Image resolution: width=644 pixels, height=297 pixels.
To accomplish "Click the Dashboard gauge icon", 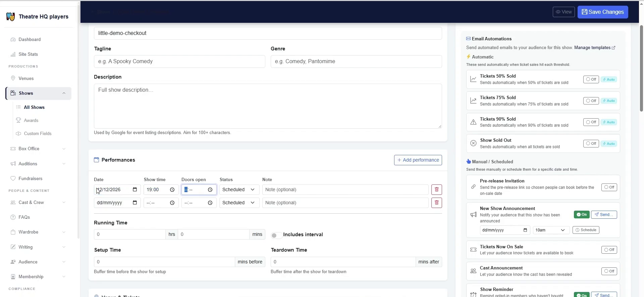I will tap(13, 39).
